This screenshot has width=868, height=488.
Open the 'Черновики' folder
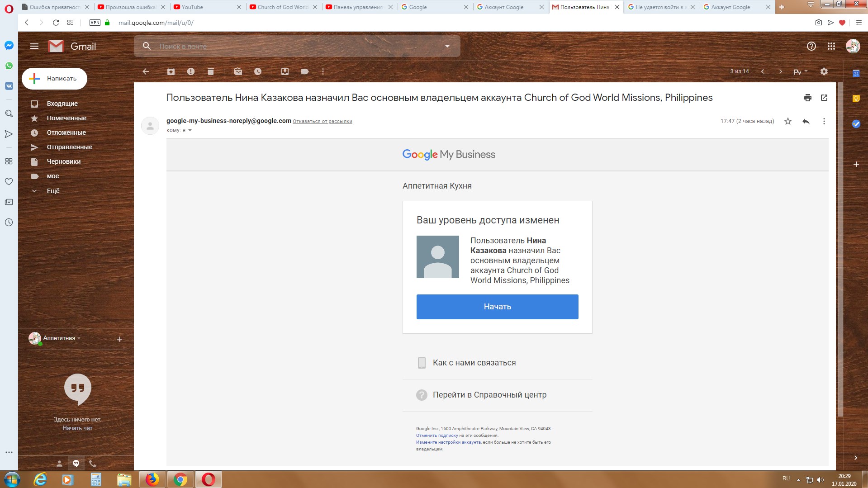tap(64, 161)
